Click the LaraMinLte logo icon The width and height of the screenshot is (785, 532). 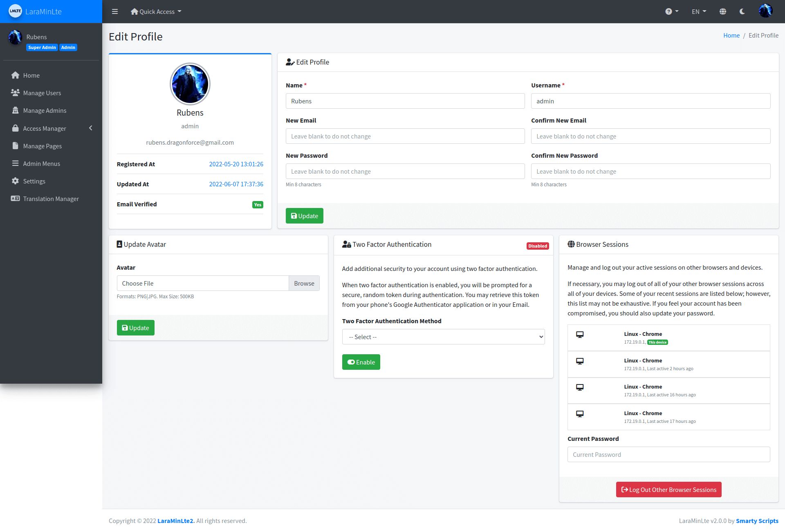(x=15, y=11)
